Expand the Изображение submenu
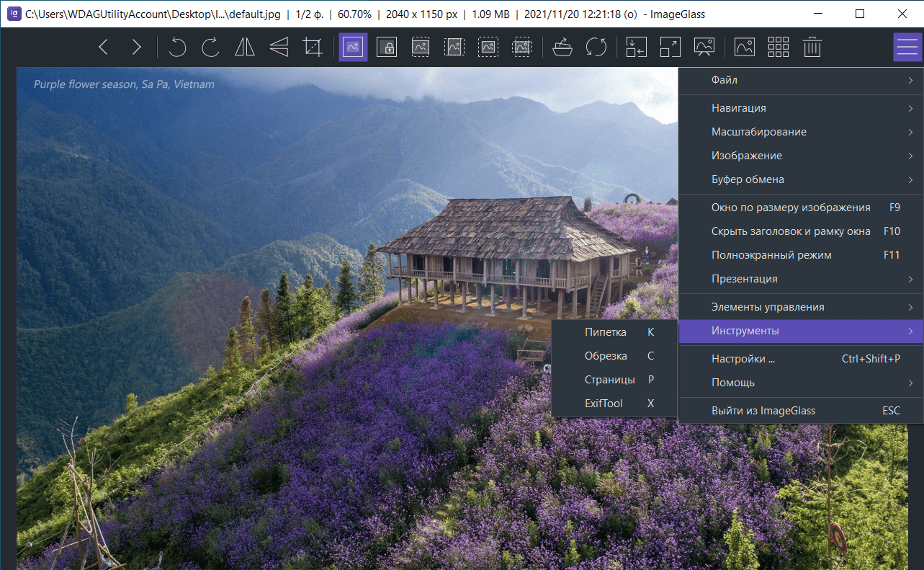 801,156
